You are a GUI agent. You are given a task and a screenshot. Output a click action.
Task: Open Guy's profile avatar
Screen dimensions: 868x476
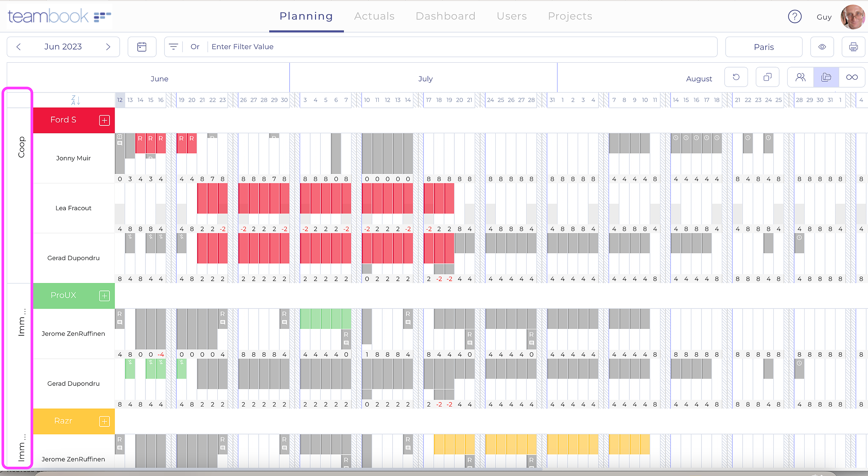tap(853, 17)
